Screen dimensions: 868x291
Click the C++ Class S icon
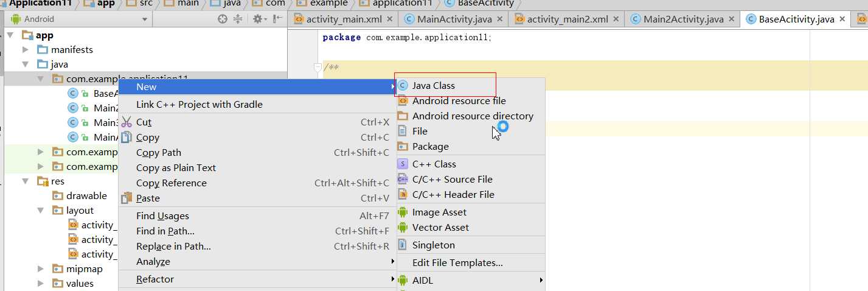coord(403,164)
